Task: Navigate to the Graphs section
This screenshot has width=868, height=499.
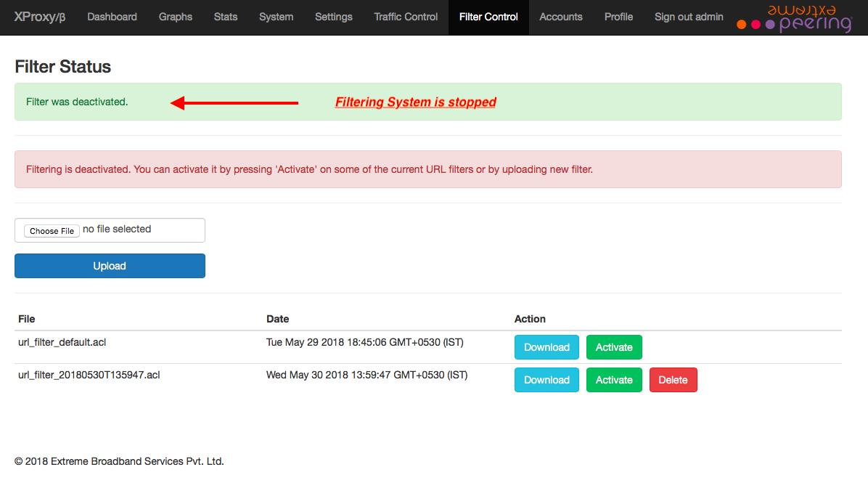Action: tap(175, 17)
